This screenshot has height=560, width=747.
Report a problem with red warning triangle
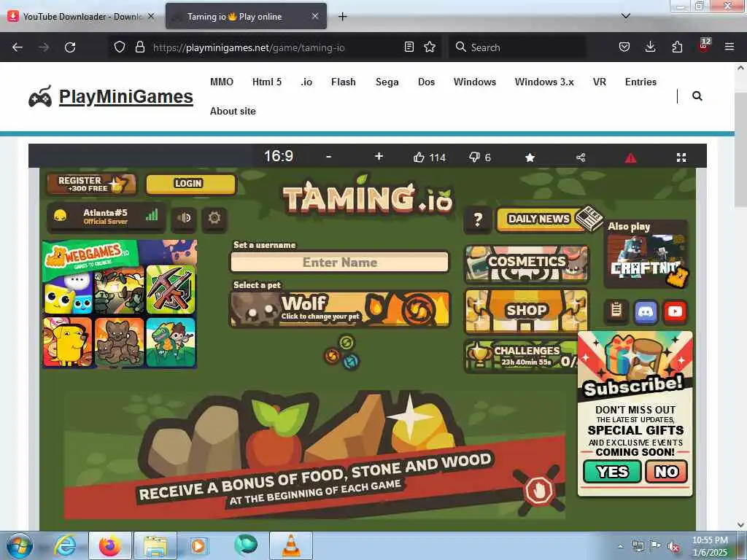coord(630,157)
